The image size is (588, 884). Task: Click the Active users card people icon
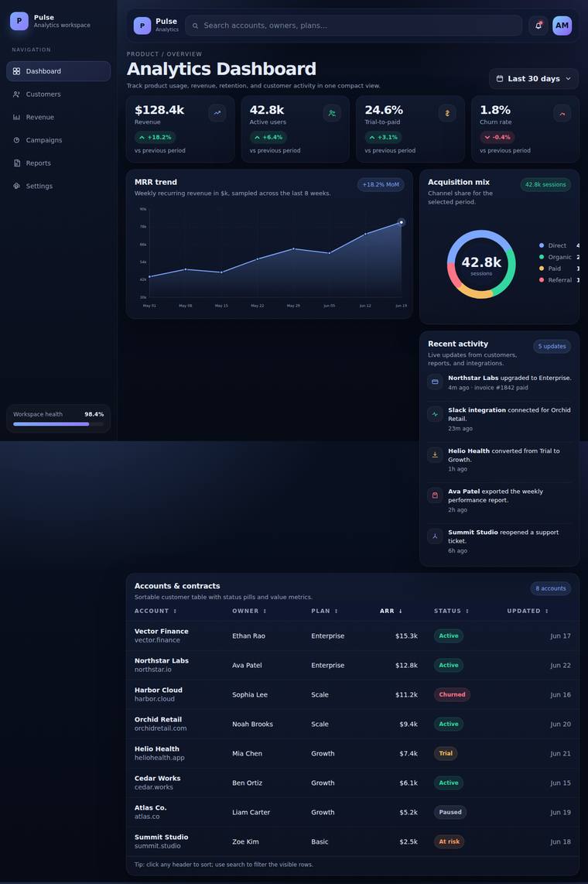pos(333,113)
